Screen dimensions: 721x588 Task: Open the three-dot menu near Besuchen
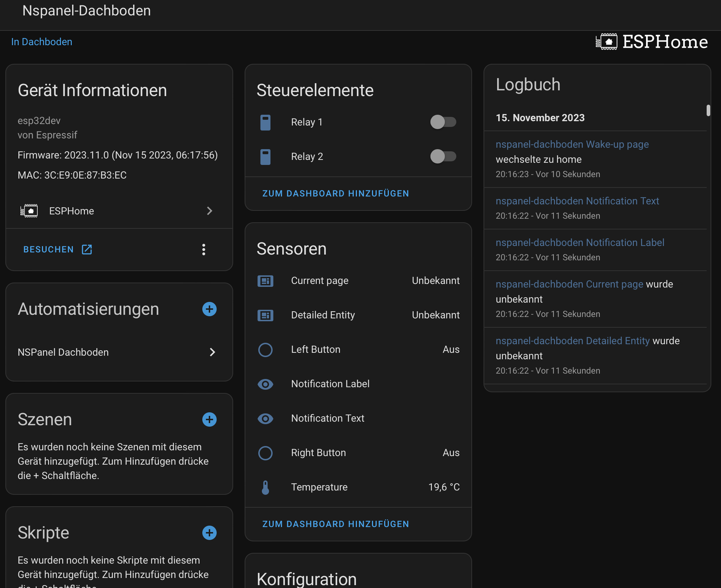(204, 250)
